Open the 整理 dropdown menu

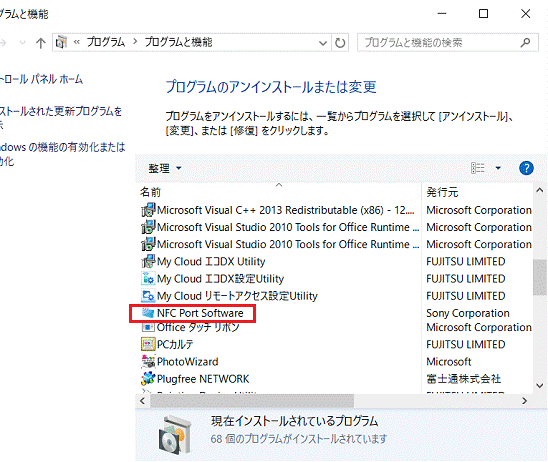[164, 168]
